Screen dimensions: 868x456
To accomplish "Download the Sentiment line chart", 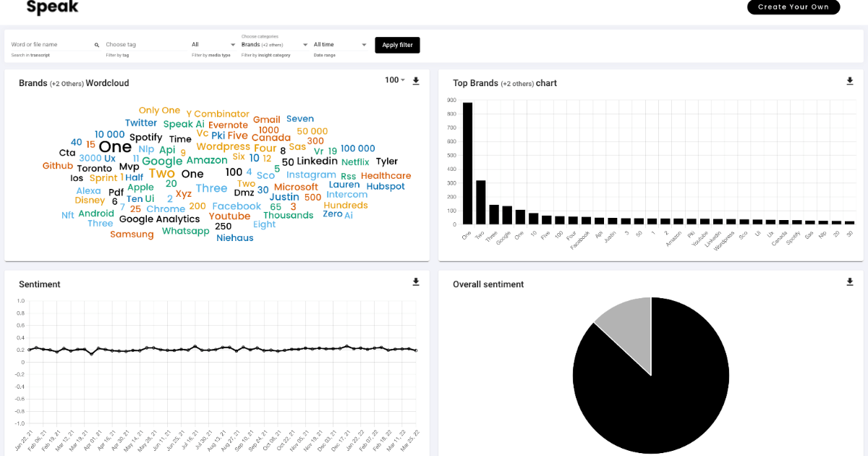I will pyautogui.click(x=416, y=282).
